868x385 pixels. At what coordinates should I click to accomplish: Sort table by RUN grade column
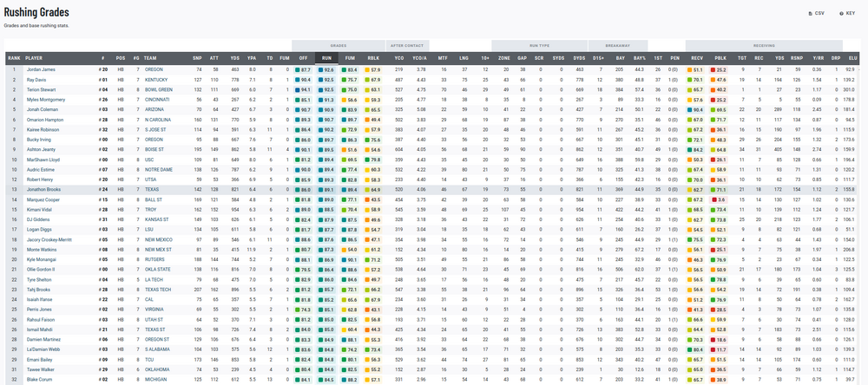click(326, 57)
